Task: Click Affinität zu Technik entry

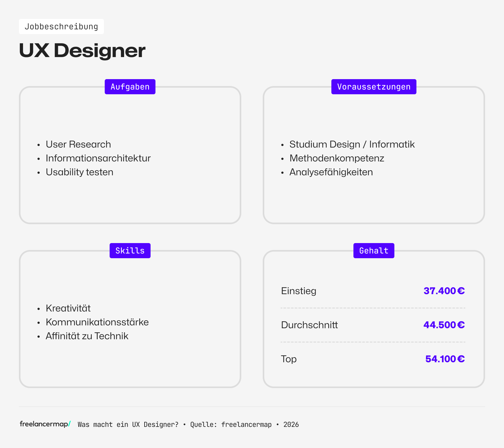Action: coord(87,336)
